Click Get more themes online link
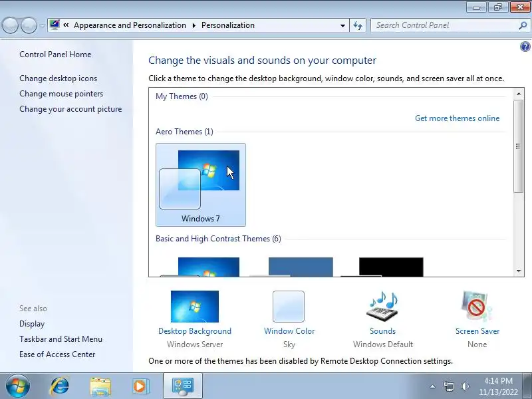This screenshot has width=532, height=399. pyautogui.click(x=457, y=118)
